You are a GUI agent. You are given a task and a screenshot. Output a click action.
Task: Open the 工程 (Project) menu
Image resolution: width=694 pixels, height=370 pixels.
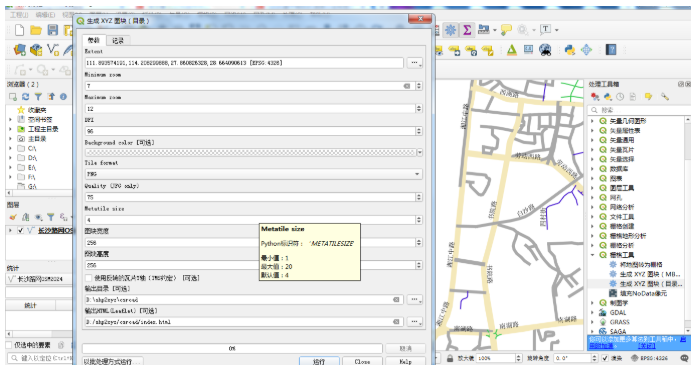tap(19, 15)
